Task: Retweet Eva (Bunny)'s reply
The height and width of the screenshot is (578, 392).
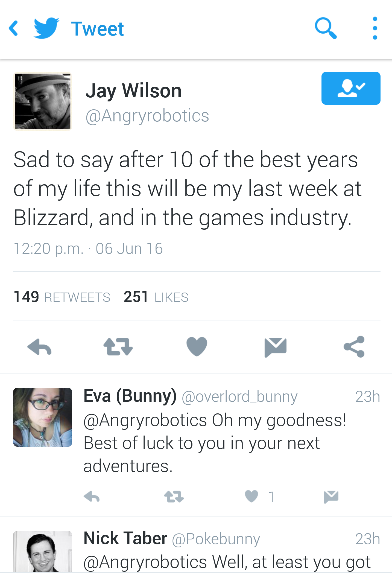Action: 174,497
